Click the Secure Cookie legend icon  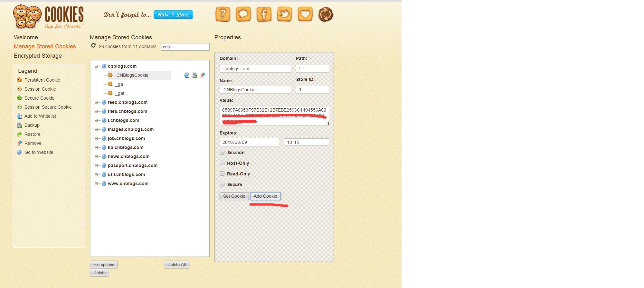pos(19,98)
